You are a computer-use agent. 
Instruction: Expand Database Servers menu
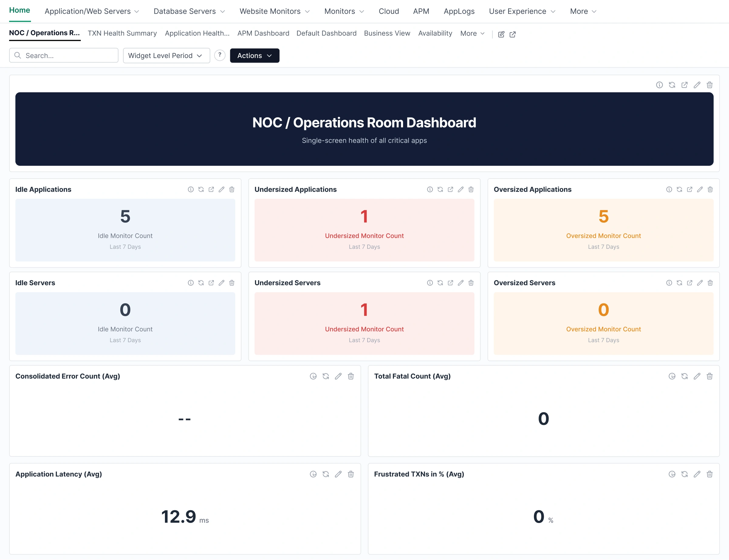tap(189, 11)
